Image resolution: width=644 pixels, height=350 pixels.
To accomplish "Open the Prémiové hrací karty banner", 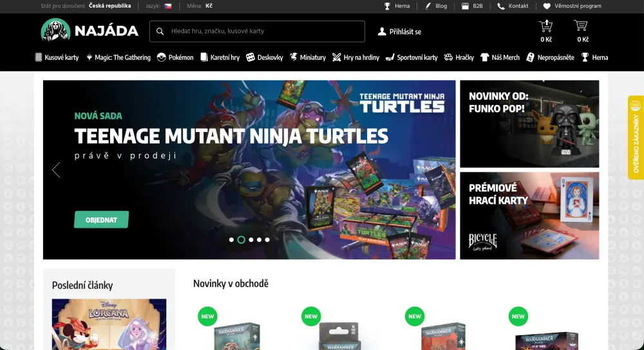I will 529,216.
